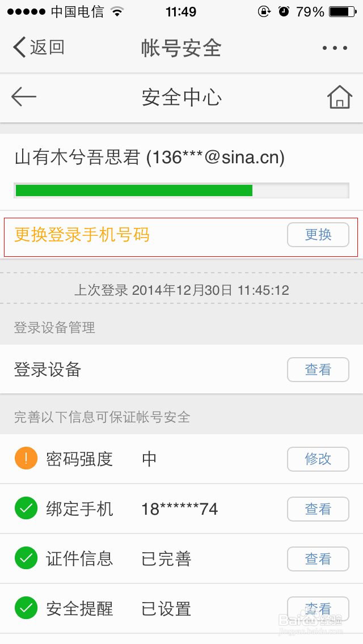Screen dimensions: 363x644
Task: Tap the home icon in the security center header
Action: click(339, 97)
